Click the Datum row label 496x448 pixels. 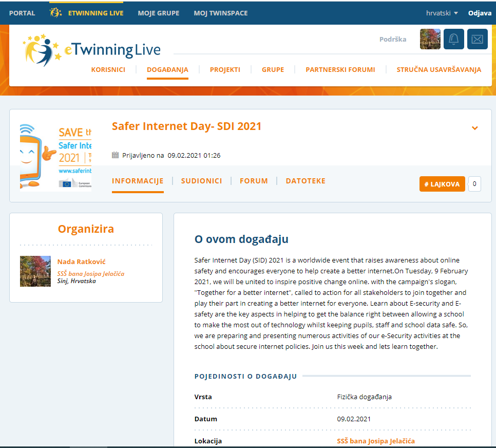(x=205, y=419)
